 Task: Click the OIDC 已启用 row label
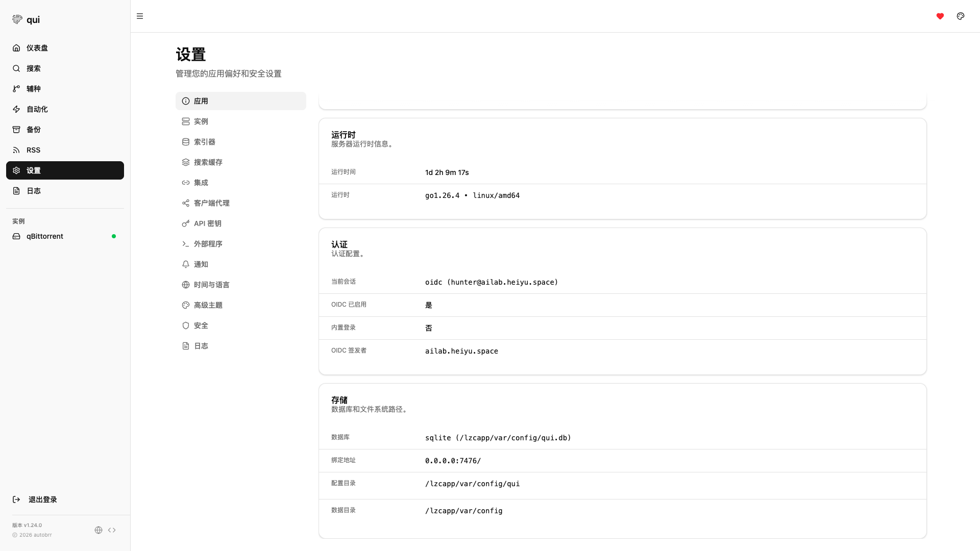[349, 305]
